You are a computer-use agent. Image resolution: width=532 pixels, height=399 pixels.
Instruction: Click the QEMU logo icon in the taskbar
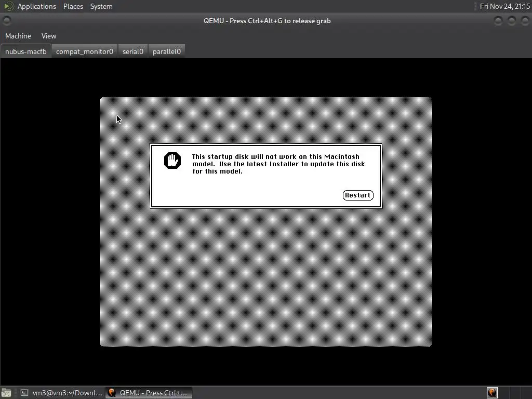[x=112, y=393]
